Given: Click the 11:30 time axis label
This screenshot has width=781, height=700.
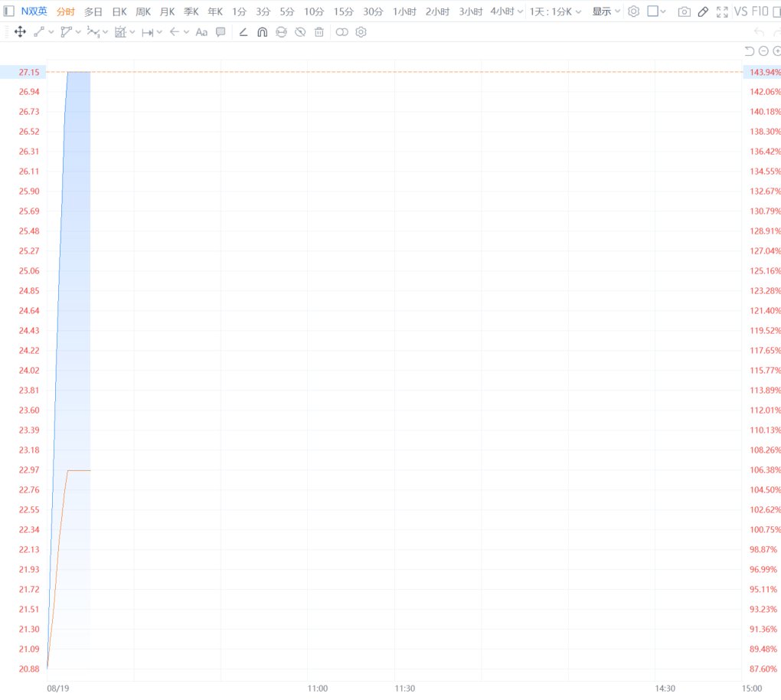Looking at the screenshot, I should tap(404, 688).
